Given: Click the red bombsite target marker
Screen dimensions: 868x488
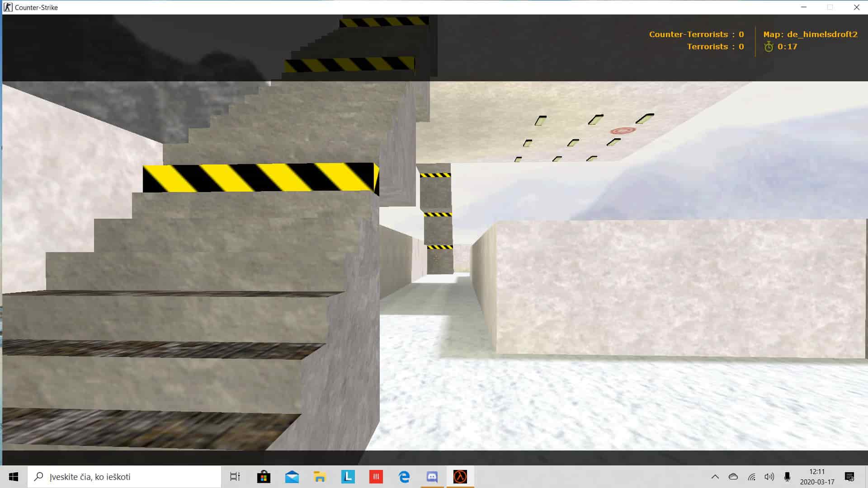Looking at the screenshot, I should point(623,131).
